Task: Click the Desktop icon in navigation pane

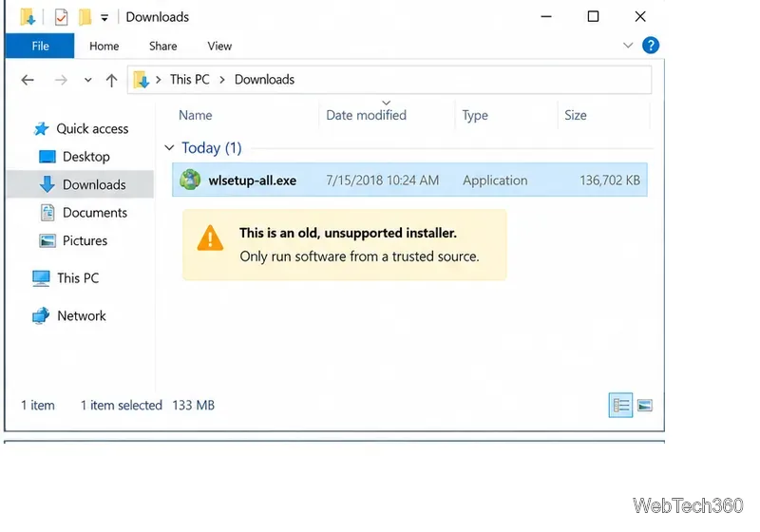Action: tap(47, 157)
